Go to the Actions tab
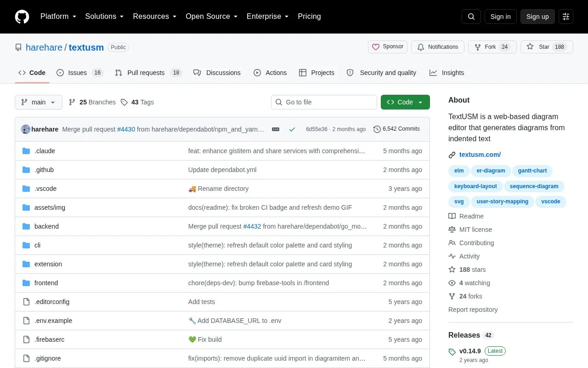The height and width of the screenshot is (368, 588). [270, 73]
